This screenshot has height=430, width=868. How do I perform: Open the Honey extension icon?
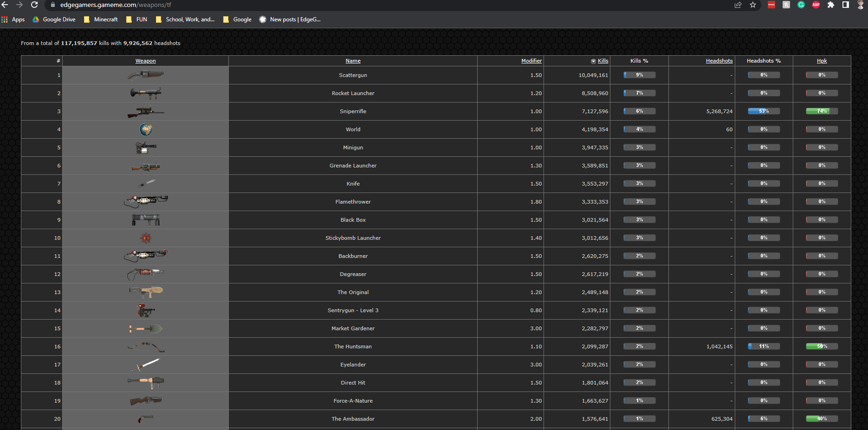[x=786, y=5]
